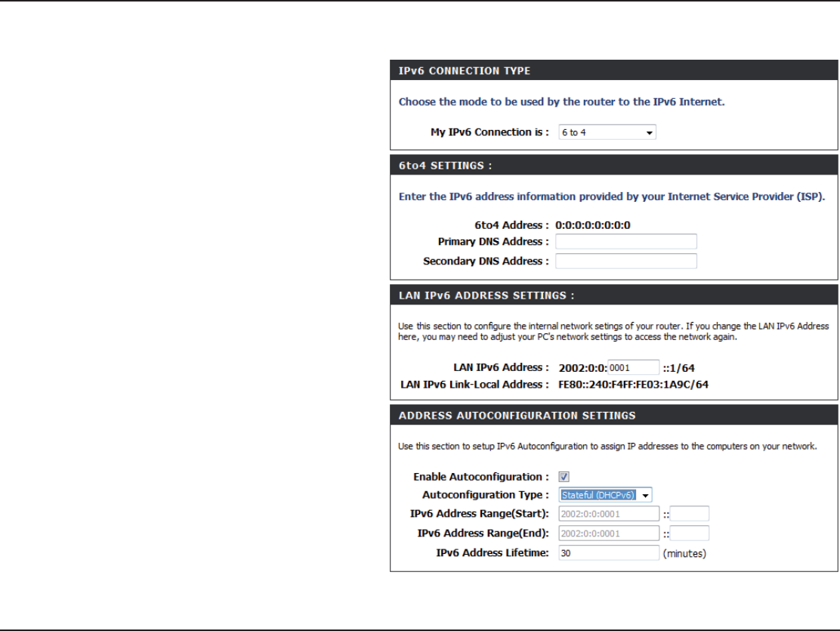Toggle the Enable Autoconfiguration checkbox

(564, 477)
